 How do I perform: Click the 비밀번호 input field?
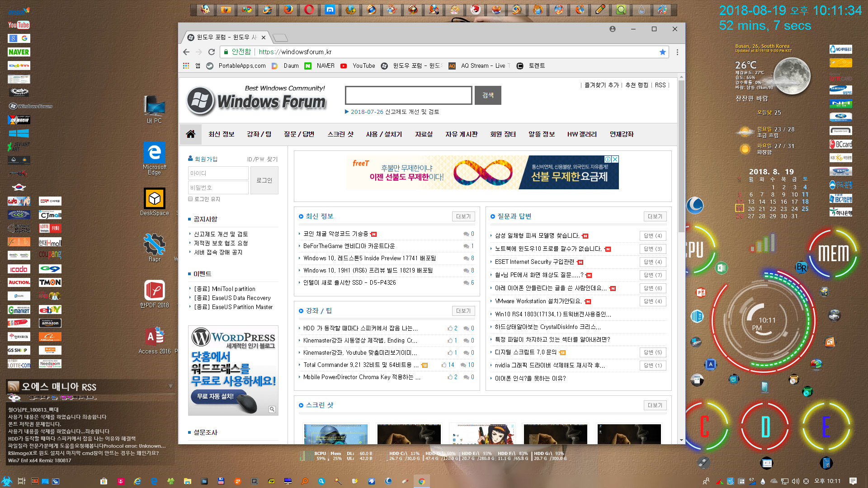point(218,188)
